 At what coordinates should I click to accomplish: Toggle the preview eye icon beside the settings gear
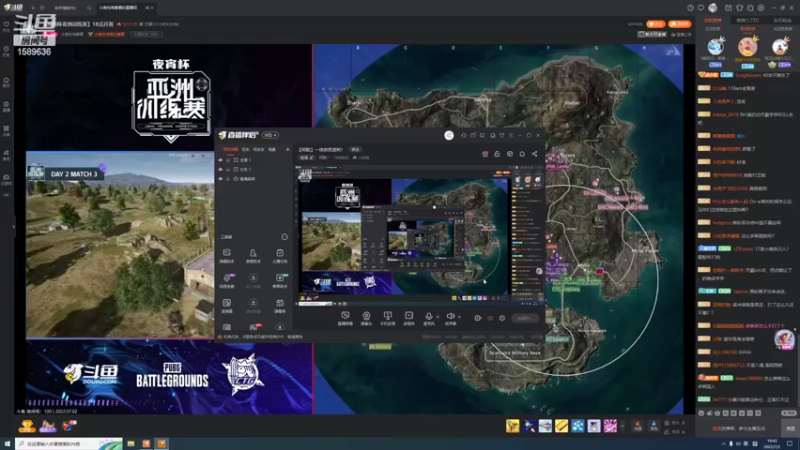click(490, 318)
